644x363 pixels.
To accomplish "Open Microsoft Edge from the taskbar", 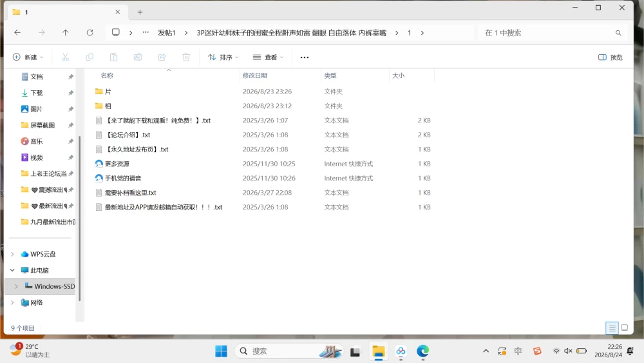I will pyautogui.click(x=422, y=351).
